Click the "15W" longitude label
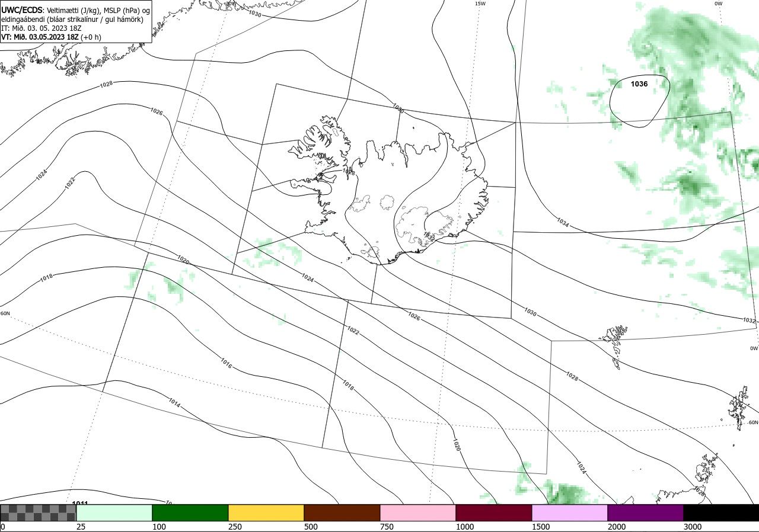759x532 pixels. click(x=480, y=4)
